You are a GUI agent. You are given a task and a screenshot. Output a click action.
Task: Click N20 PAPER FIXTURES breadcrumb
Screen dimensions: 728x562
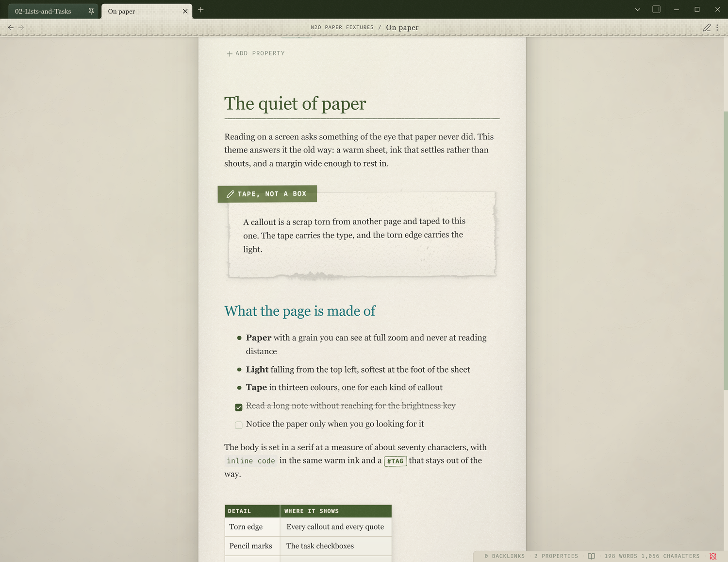pos(342,28)
